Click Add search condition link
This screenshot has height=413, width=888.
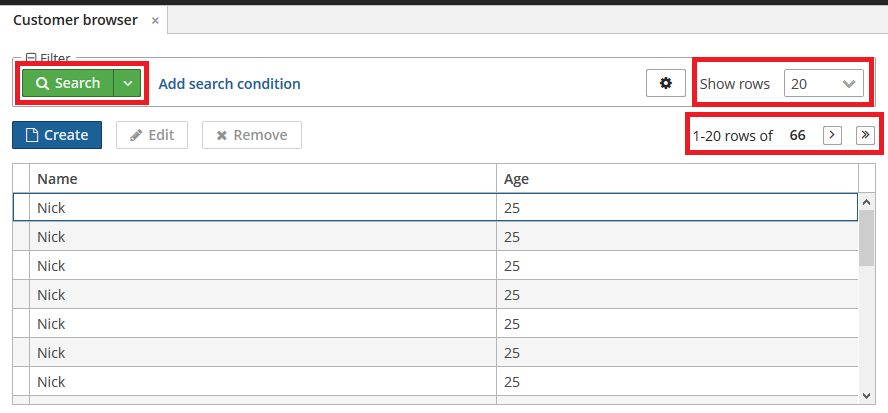click(x=229, y=84)
